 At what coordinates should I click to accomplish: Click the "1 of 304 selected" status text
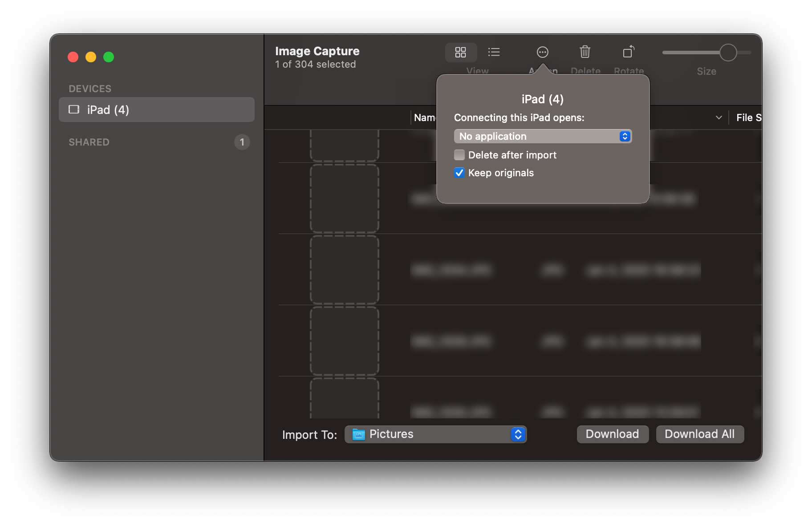(x=316, y=64)
